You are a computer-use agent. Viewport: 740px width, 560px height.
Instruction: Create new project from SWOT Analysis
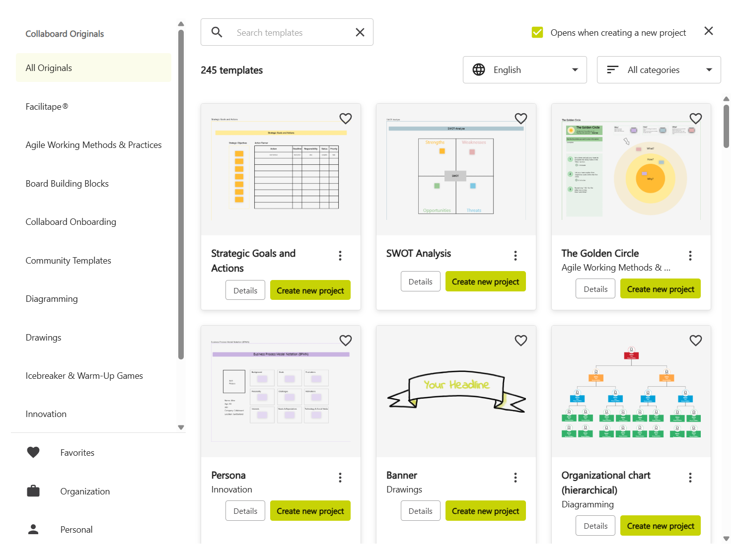click(485, 282)
